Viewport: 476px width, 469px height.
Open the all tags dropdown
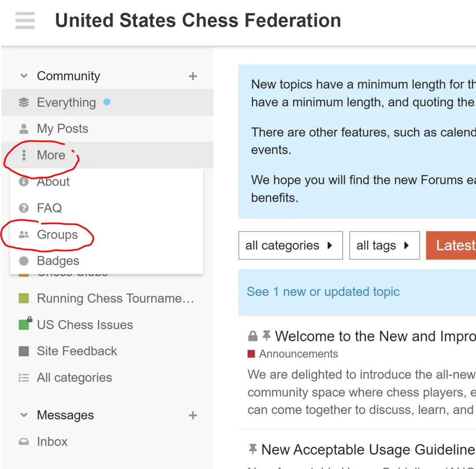tap(384, 245)
